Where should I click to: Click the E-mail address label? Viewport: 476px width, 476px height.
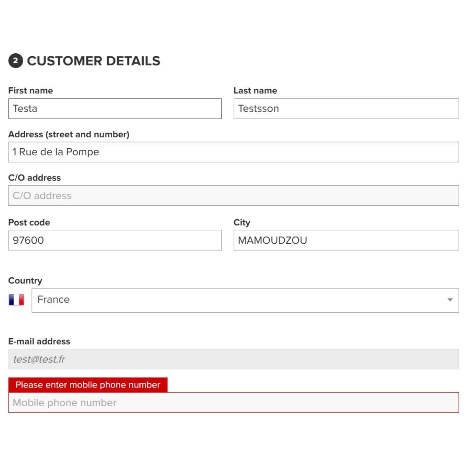click(39, 341)
